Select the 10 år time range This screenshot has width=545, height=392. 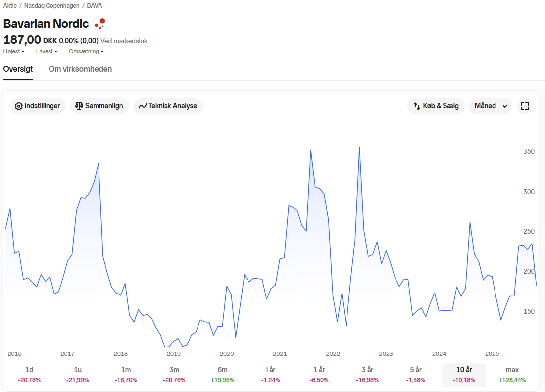tap(464, 375)
